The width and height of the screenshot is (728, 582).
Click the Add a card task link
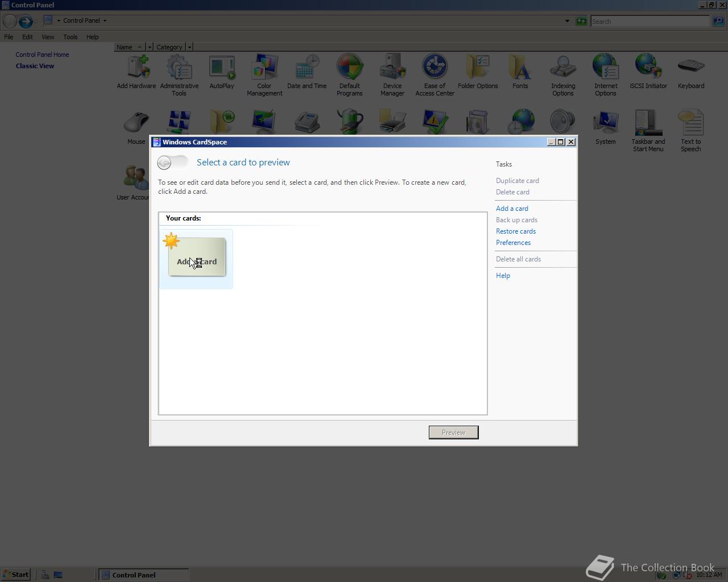tap(512, 209)
